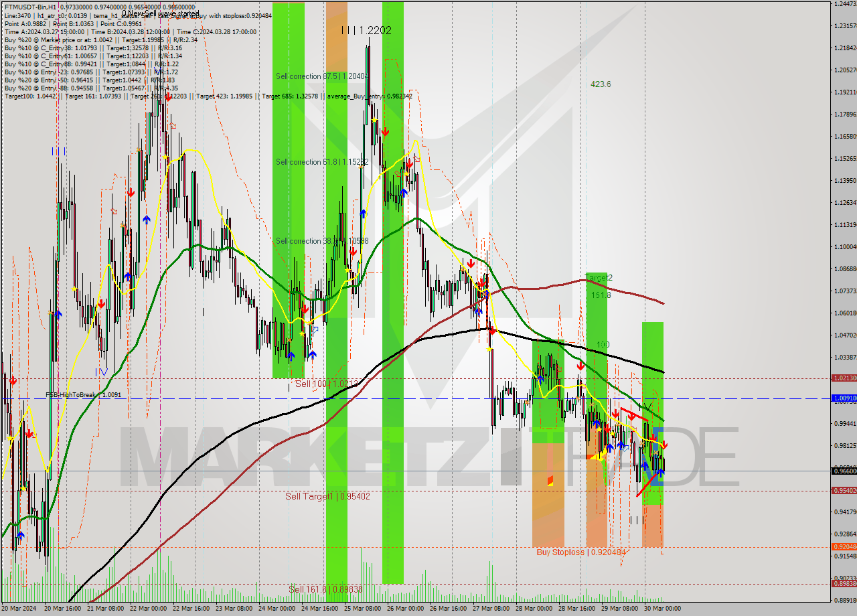Click the 'Sell correction 38.2' level label
The width and height of the screenshot is (857, 616).
pos(322,241)
